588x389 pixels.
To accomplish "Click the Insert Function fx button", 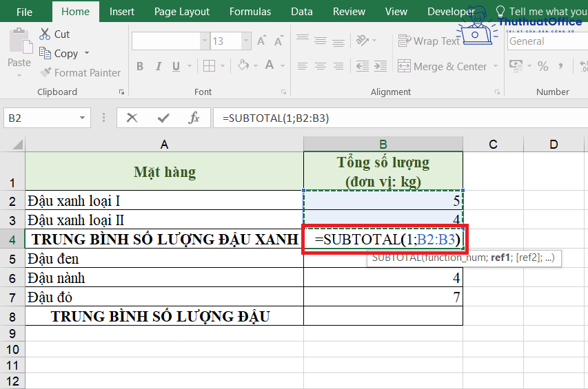I will click(x=194, y=118).
